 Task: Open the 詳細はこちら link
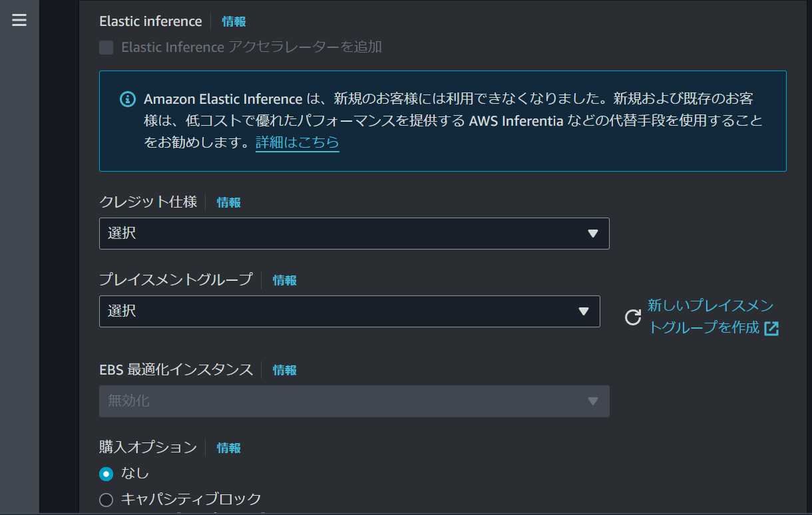coord(297,142)
